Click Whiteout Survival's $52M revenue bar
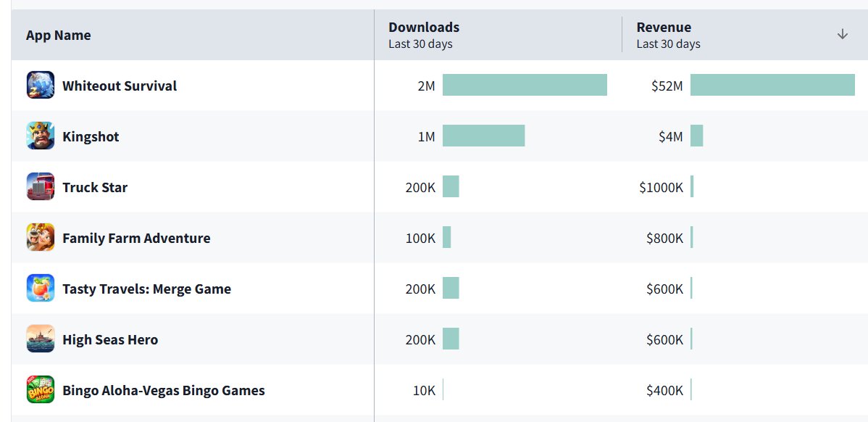The image size is (868, 422). pyautogui.click(x=772, y=85)
